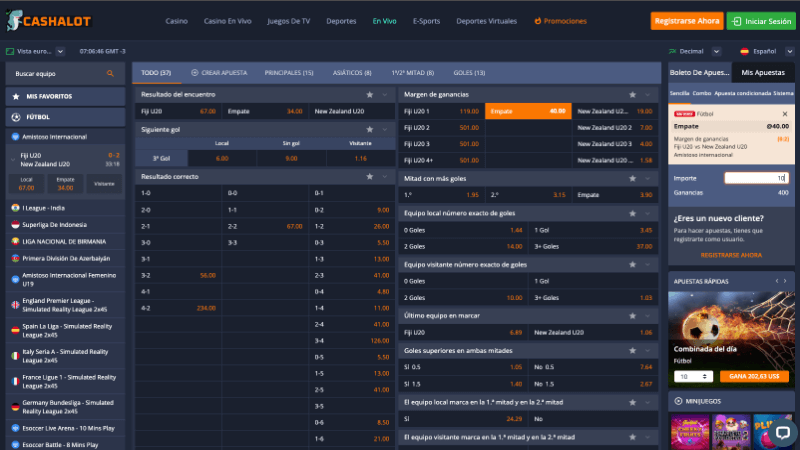Viewport: 800px width, 450px height.
Task: Star Equipo visitante número exacto de goles
Action: pyautogui.click(x=633, y=264)
